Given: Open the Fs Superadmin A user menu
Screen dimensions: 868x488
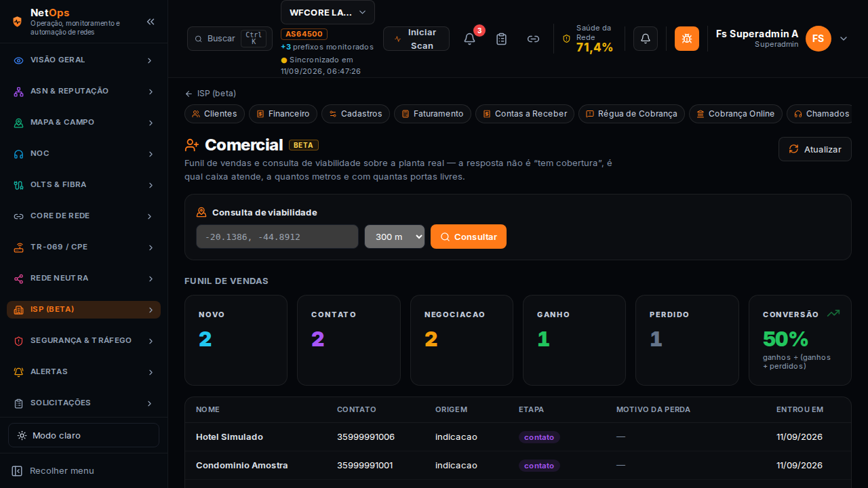Looking at the screenshot, I should click(782, 39).
